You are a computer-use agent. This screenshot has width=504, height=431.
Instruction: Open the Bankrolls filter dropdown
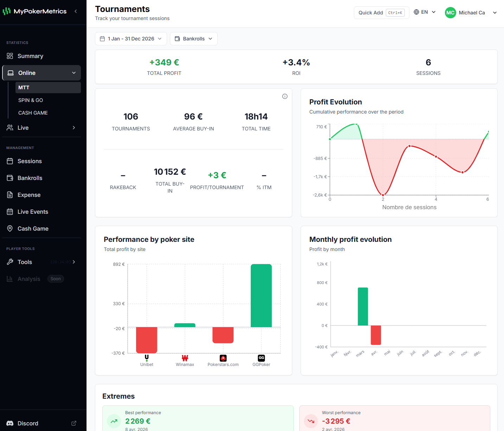pyautogui.click(x=193, y=39)
